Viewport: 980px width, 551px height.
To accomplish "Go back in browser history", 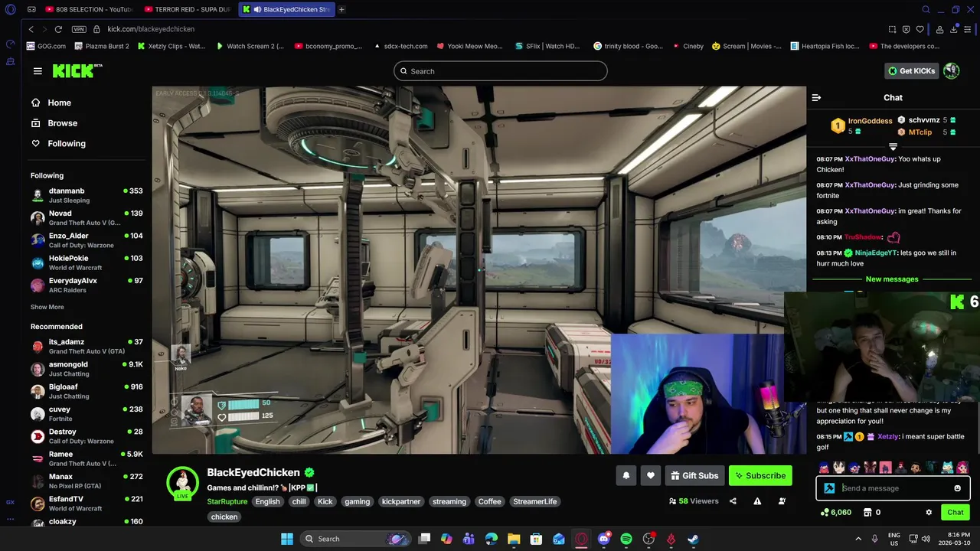I will click(x=31, y=29).
